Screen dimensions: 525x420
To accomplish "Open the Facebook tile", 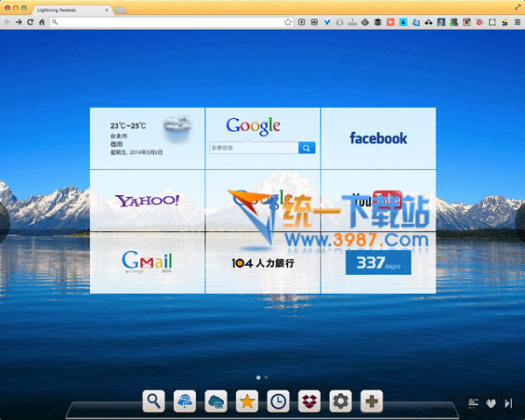I will point(378,138).
